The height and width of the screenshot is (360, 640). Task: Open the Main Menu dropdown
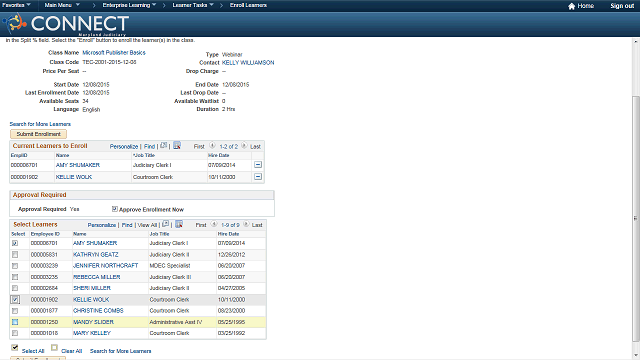(x=62, y=5)
